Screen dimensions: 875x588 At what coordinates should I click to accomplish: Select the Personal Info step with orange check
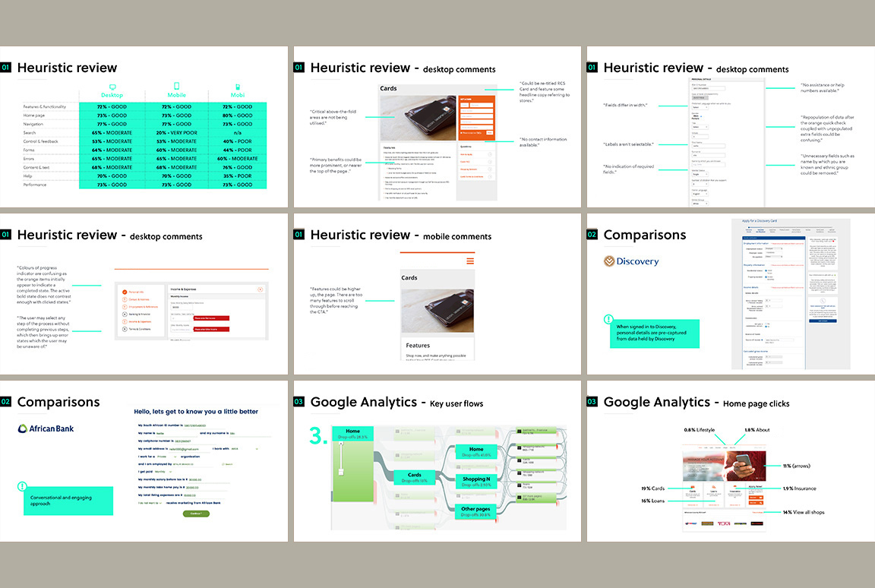coord(125,291)
